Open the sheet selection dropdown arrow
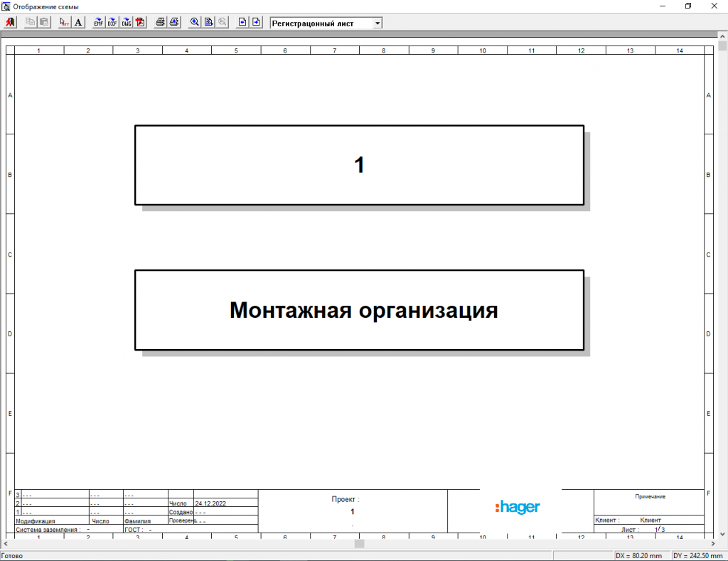Screen dimensions: 728x561 (378, 23)
